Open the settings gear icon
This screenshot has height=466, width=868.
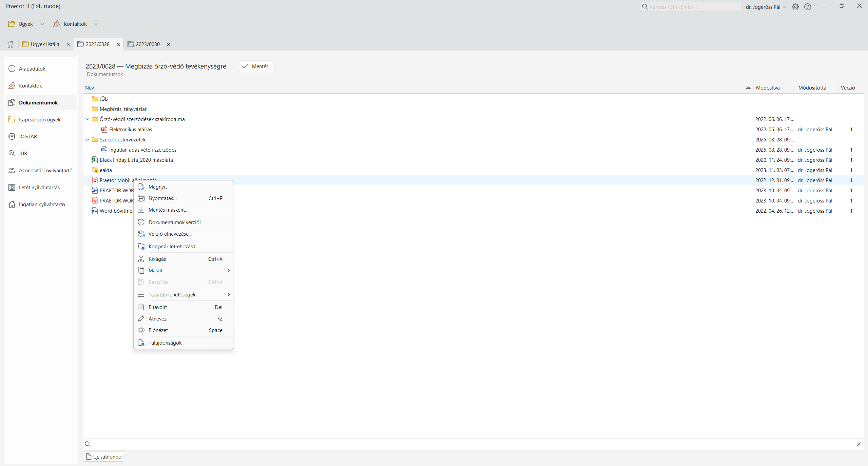795,7
